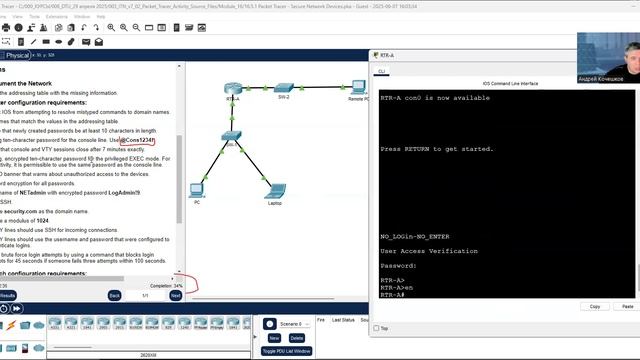Click the Paste button under CLI

pyautogui.click(x=628, y=307)
